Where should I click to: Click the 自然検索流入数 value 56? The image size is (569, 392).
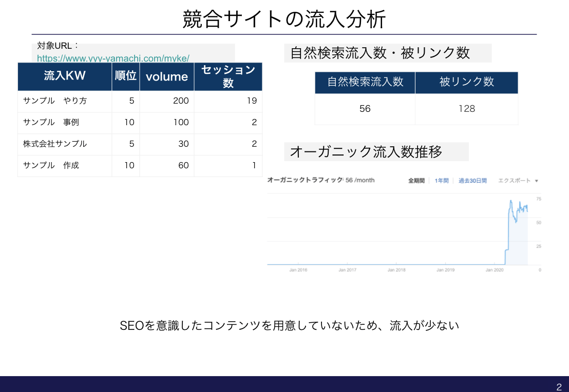365,109
